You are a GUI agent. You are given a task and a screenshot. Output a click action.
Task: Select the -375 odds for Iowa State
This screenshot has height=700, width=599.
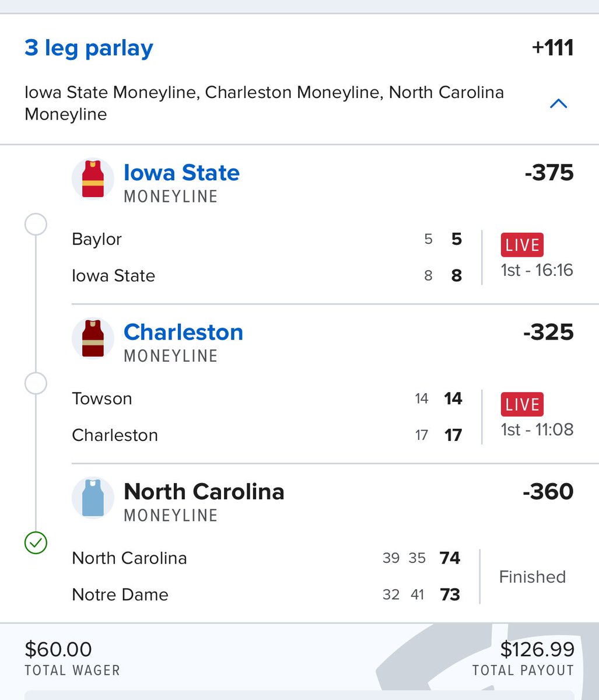point(549,173)
